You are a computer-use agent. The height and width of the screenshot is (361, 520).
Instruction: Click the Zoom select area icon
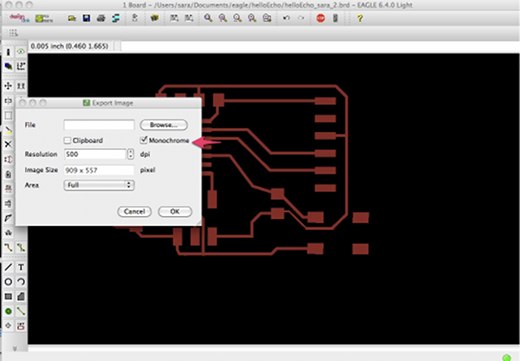pyautogui.click(x=267, y=18)
